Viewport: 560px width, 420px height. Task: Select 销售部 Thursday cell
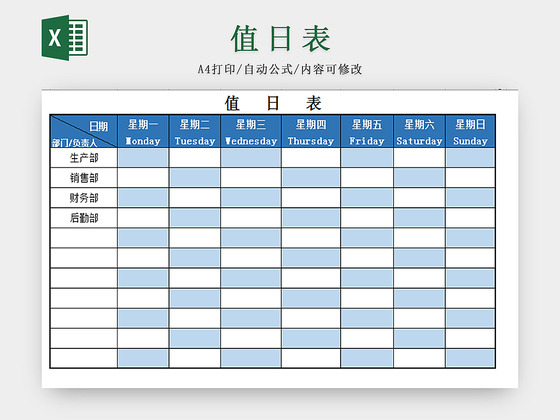[311, 178]
